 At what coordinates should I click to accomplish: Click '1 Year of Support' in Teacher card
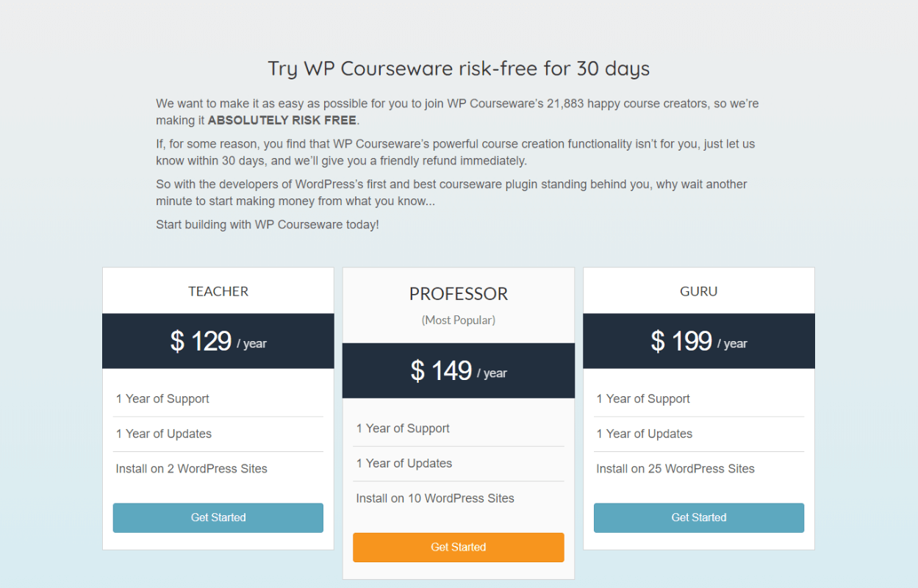point(162,399)
